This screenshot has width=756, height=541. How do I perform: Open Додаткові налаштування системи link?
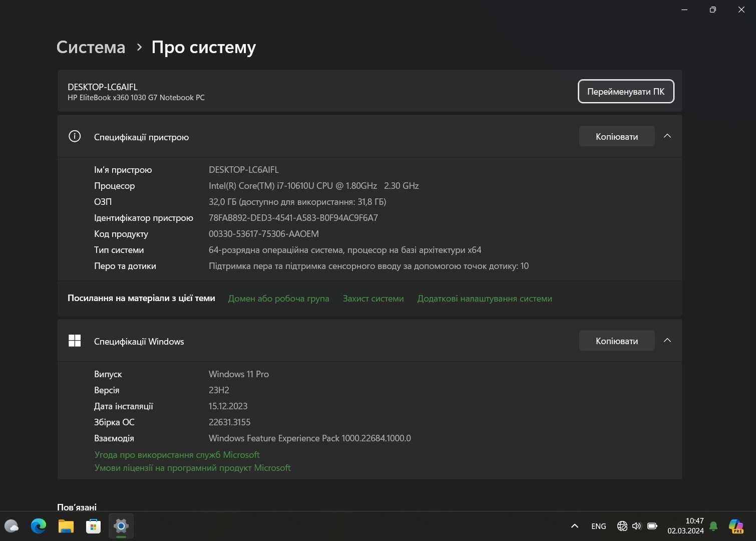[485, 299]
